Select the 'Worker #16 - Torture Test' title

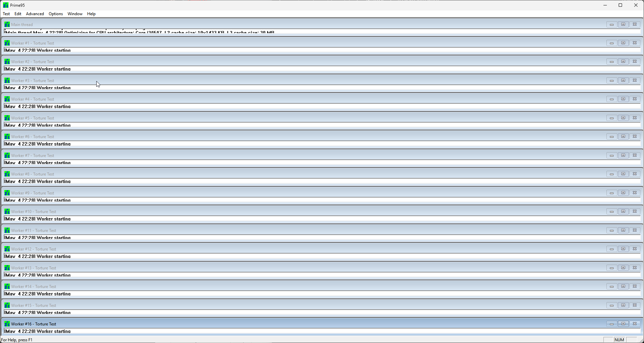coord(33,324)
